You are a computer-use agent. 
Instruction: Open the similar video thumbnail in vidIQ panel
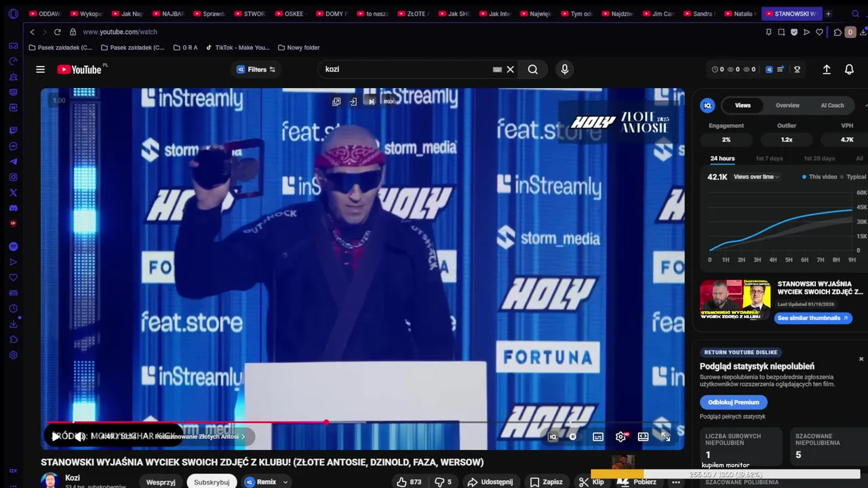(735, 300)
